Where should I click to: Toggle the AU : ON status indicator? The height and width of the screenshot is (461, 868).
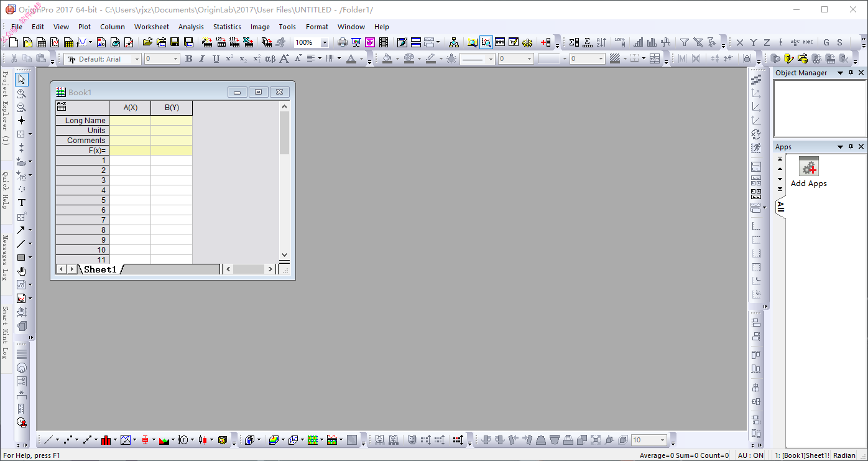coord(750,455)
